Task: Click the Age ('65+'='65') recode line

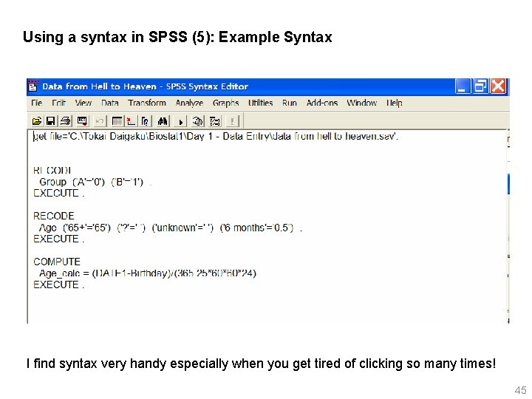Action: 171,228
